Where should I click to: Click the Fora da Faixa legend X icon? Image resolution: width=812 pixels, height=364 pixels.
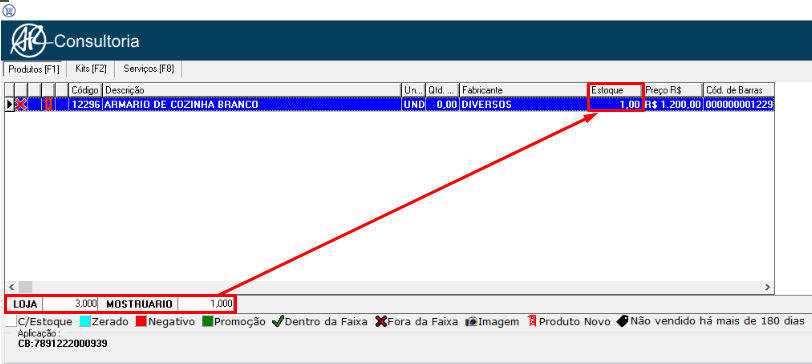tap(381, 322)
